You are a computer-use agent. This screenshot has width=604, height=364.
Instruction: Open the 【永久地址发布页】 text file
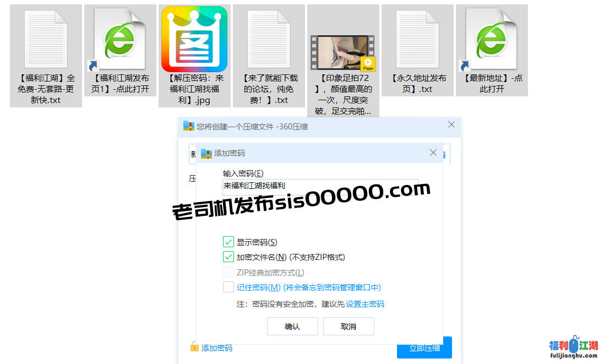(x=417, y=39)
